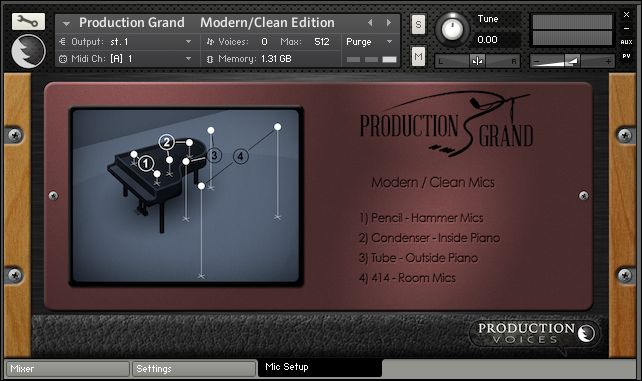Open the Midi Ch dropdown
The height and width of the screenshot is (381, 642).
click(128, 59)
